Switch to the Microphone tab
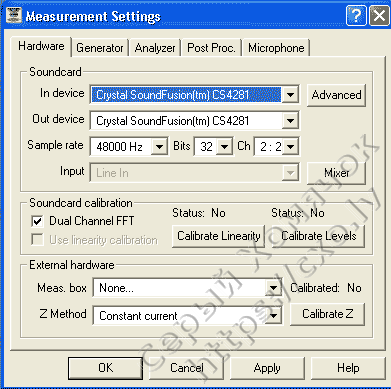The height and width of the screenshot is (389, 391). point(276,48)
